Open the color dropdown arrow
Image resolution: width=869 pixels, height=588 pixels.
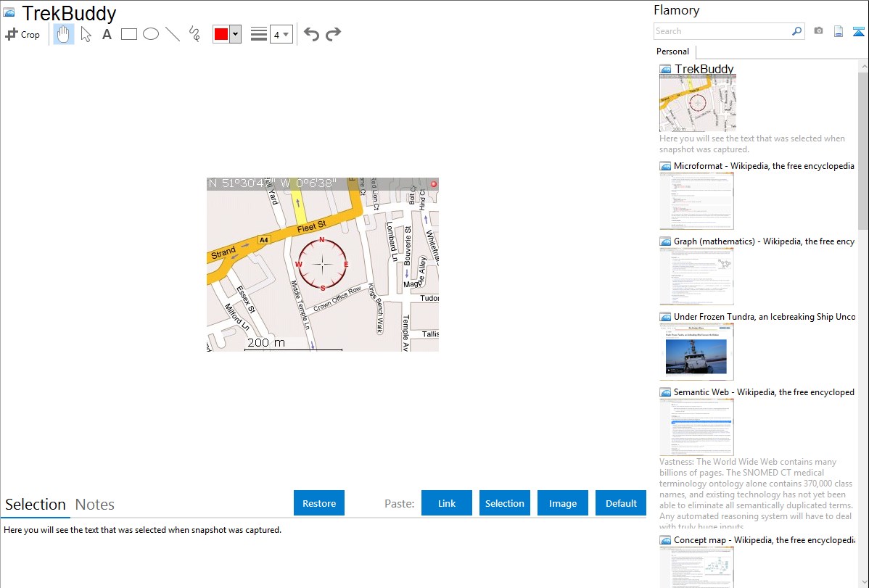[236, 34]
